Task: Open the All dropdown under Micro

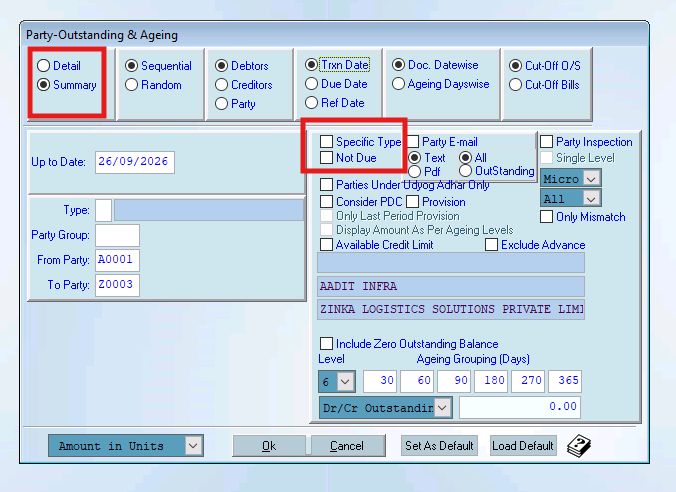Action: [x=570, y=198]
